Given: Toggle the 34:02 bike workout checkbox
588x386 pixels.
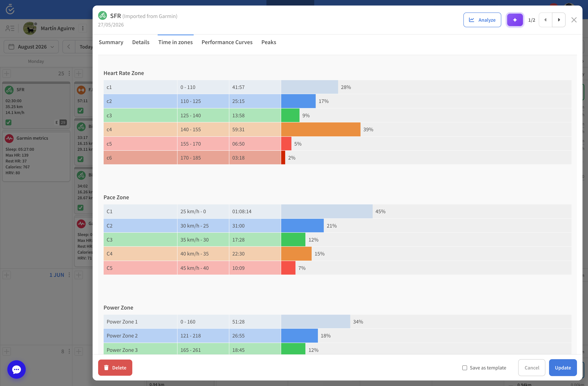Looking at the screenshot, I should [80, 208].
